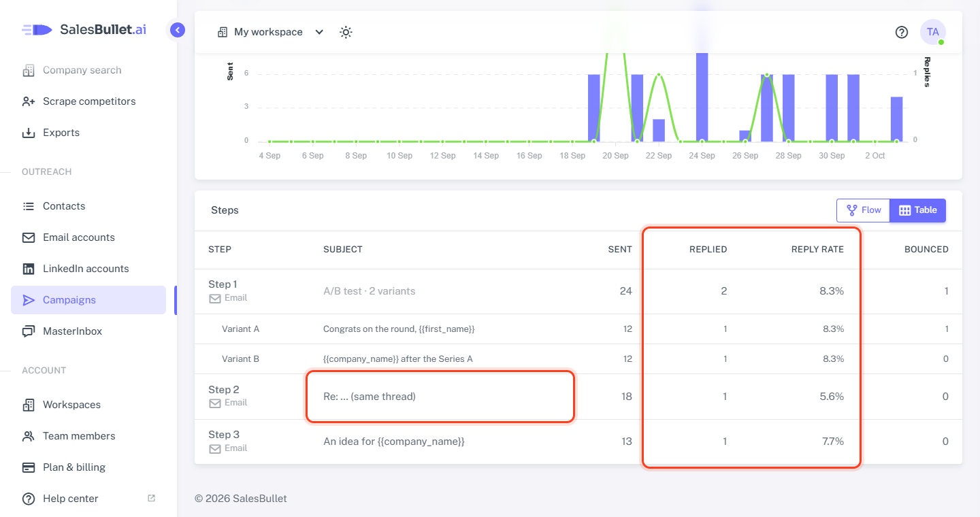Select Campaigns in the sidebar
Viewport: 980px width, 517px height.
[x=88, y=300]
